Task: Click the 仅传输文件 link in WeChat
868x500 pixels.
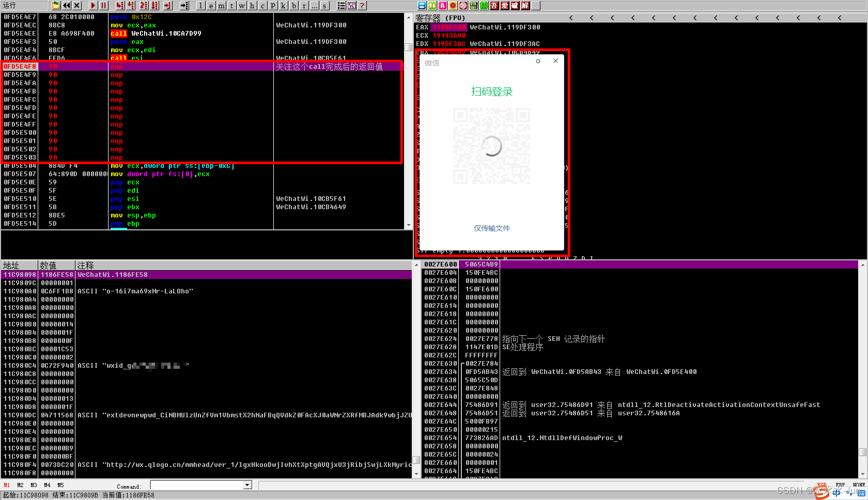Action: tap(492, 228)
